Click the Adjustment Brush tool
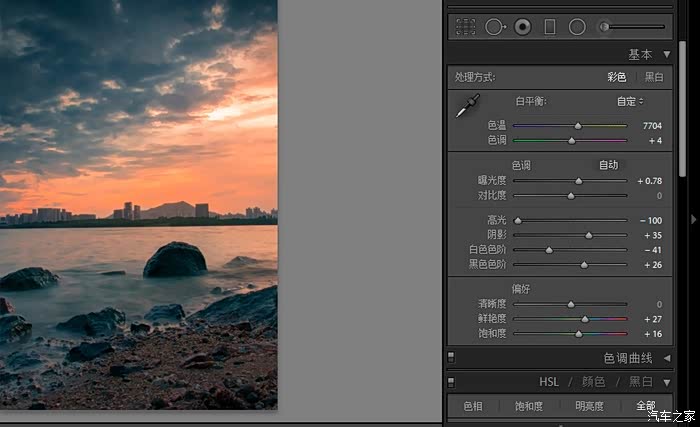 click(606, 27)
